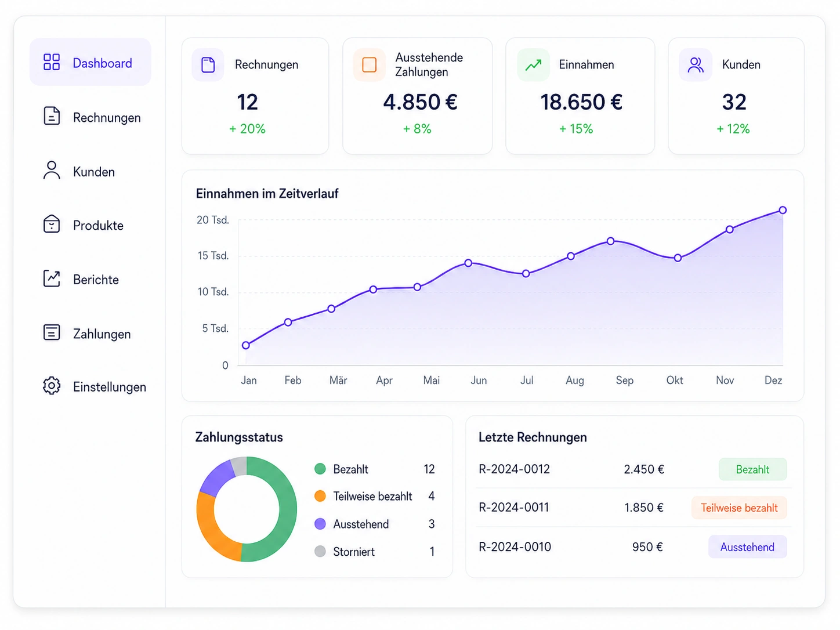Click the Produkte box icon in sidebar
The image size is (840, 630).
52,224
